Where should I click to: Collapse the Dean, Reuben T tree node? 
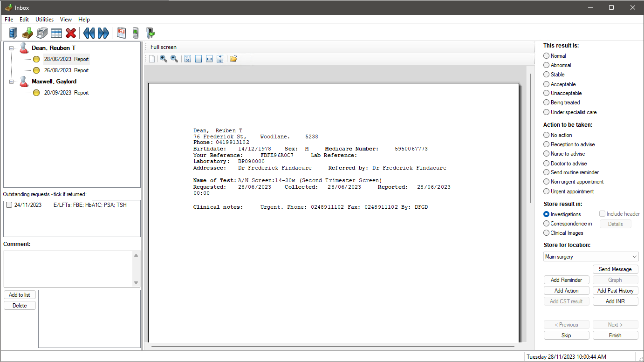pyautogui.click(x=11, y=48)
